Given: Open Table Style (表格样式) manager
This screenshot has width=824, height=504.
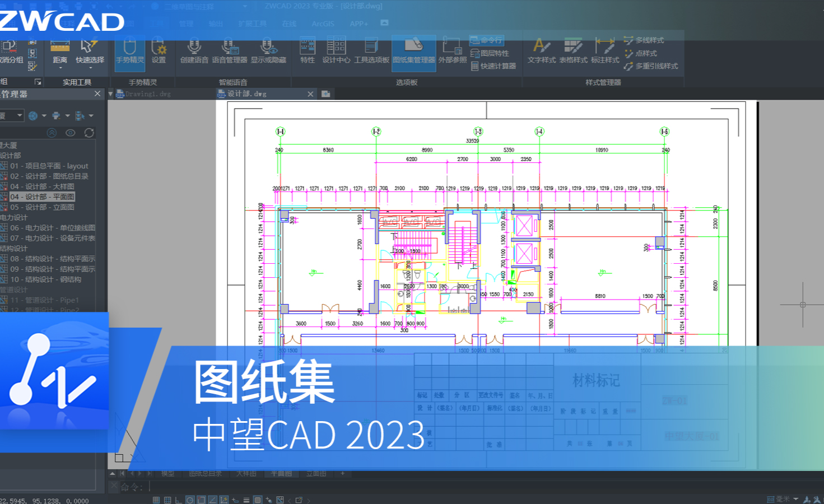Looking at the screenshot, I should [x=573, y=50].
